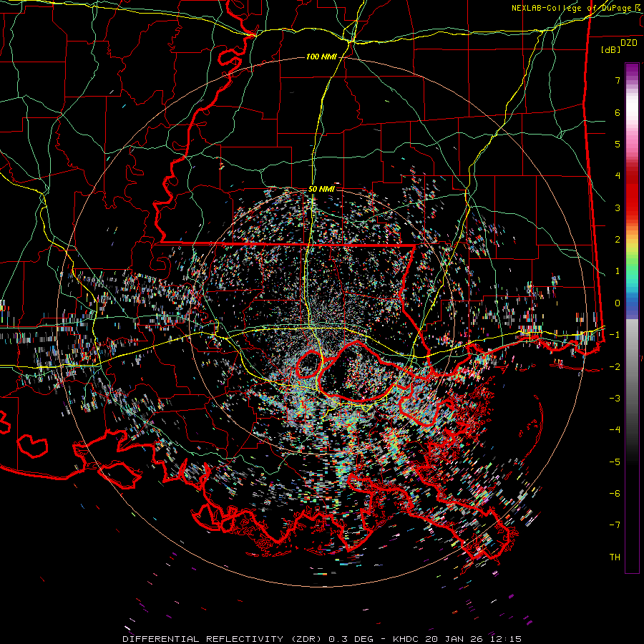Click the ZDR colorbar legend
Screen dimensions: 644x644
click(632, 318)
